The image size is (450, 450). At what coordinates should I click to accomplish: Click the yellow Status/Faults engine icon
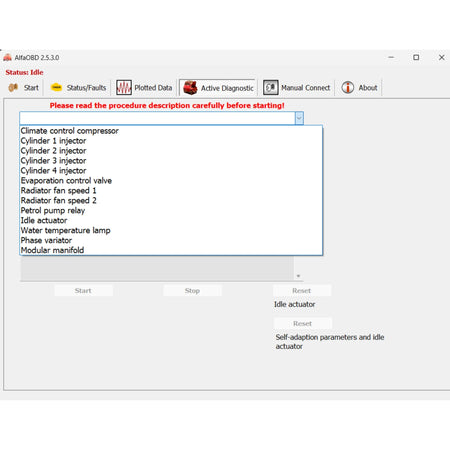56,87
